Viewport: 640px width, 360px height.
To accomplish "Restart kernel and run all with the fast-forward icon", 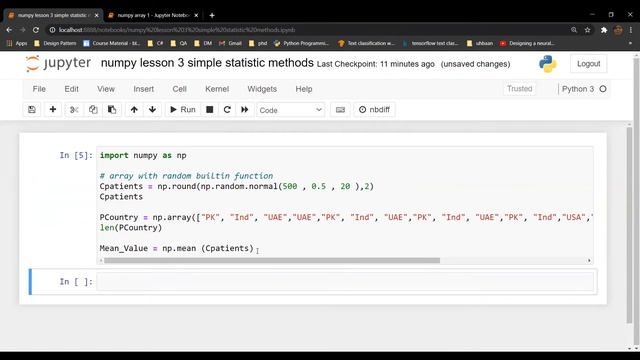I will click(244, 110).
